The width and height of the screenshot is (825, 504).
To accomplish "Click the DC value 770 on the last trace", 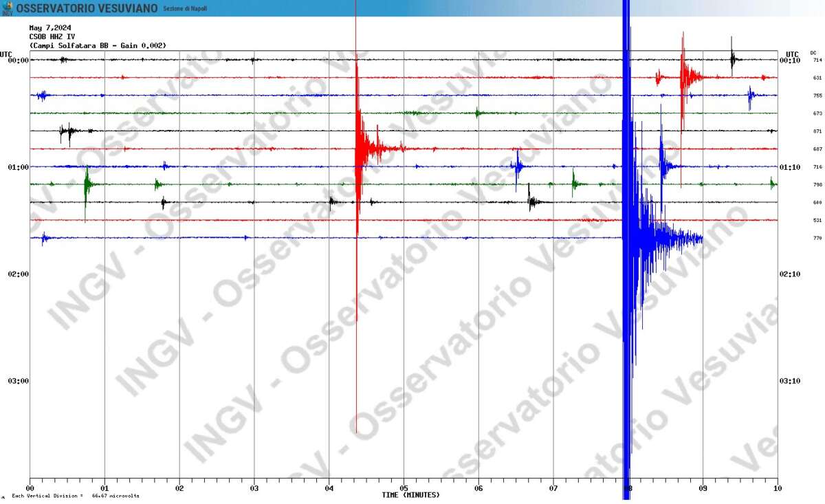I will (817, 238).
